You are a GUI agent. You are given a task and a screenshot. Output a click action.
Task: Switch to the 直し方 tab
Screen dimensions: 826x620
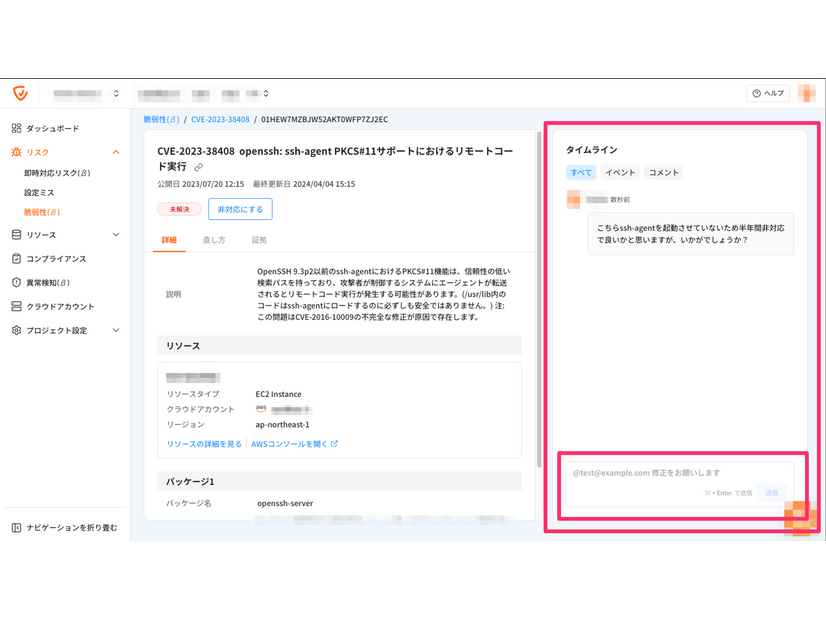[x=214, y=240]
